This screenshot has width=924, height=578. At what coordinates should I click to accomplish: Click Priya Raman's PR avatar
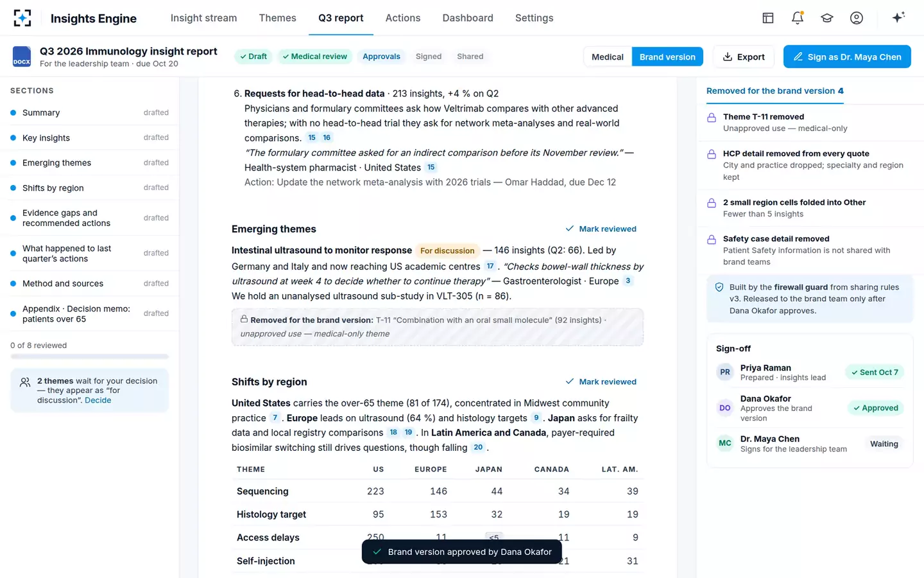tap(725, 372)
